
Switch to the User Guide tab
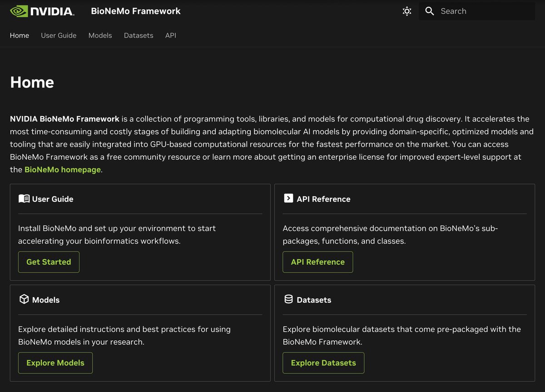59,35
